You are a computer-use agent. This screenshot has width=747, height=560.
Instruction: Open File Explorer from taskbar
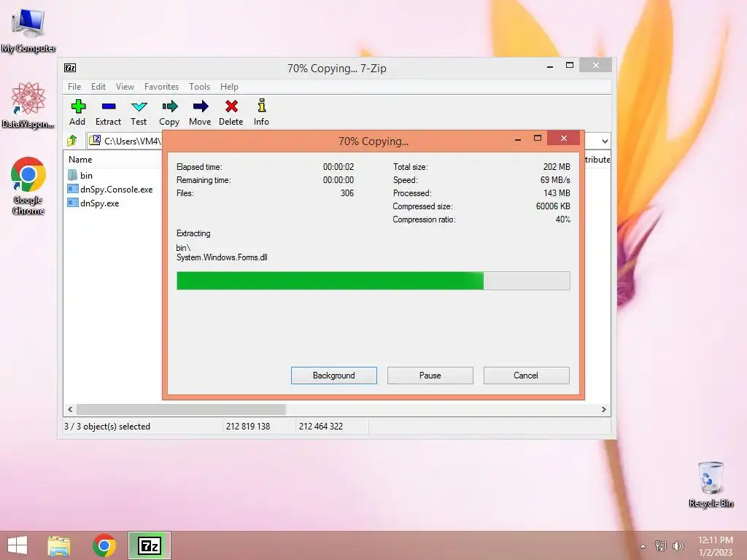click(x=59, y=545)
